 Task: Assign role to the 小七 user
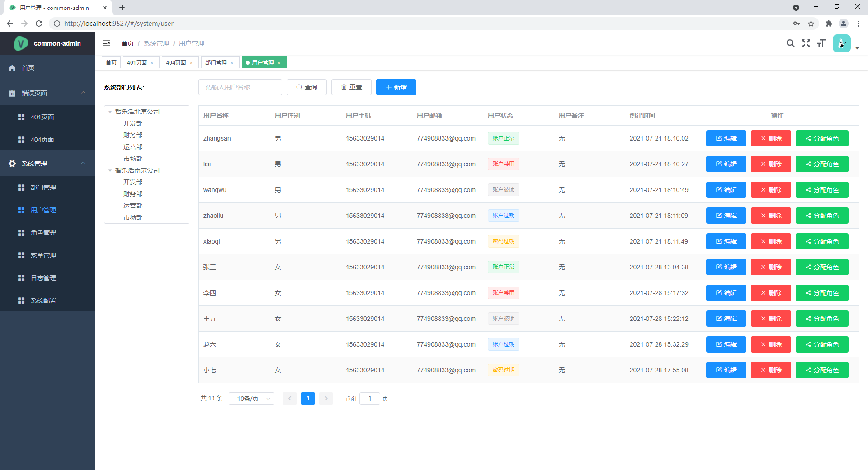822,370
